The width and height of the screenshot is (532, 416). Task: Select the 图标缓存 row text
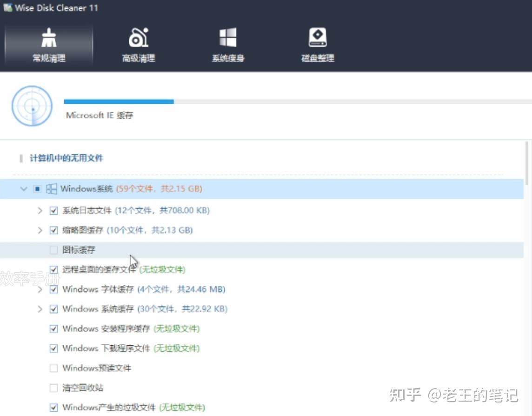click(x=79, y=250)
